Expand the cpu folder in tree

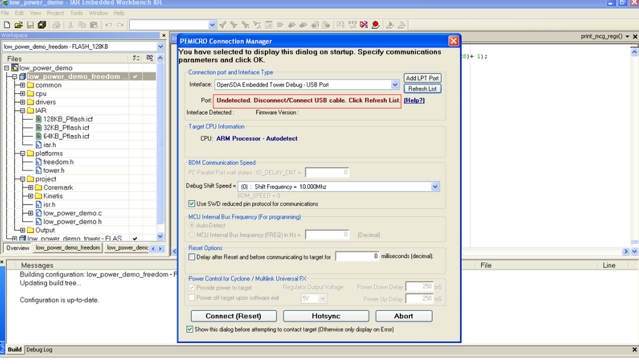click(x=22, y=94)
